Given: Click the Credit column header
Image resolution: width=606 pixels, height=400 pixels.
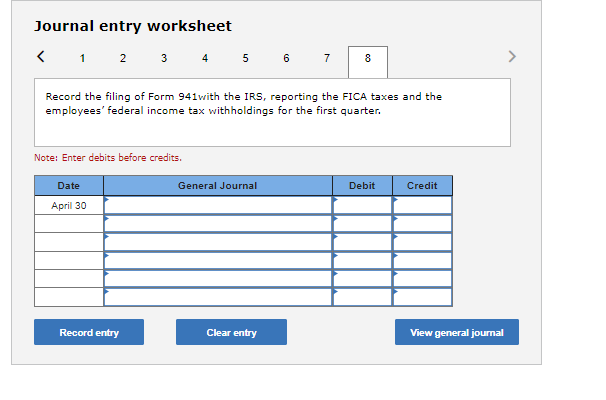Looking at the screenshot, I should click(x=422, y=186).
